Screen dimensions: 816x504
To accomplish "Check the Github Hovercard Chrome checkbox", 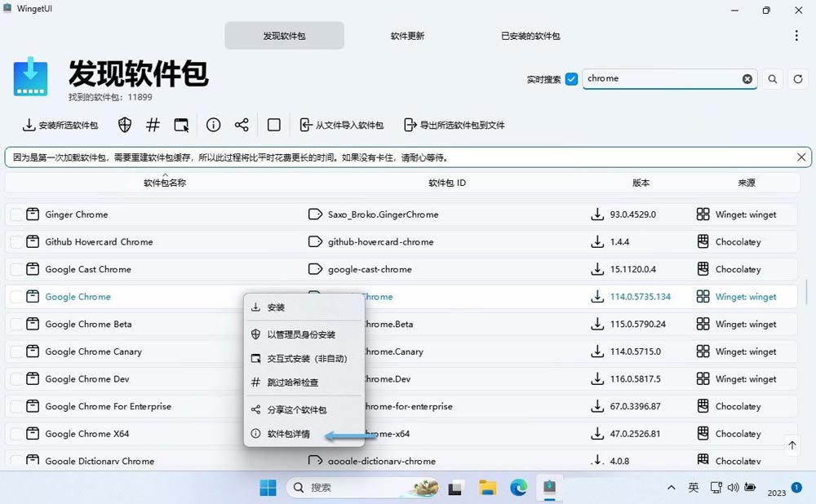I will coord(16,242).
